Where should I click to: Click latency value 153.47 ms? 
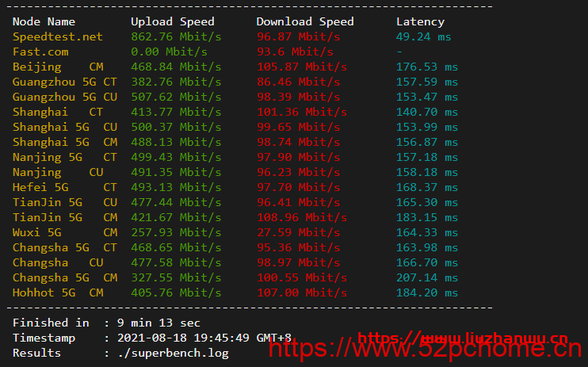point(427,97)
